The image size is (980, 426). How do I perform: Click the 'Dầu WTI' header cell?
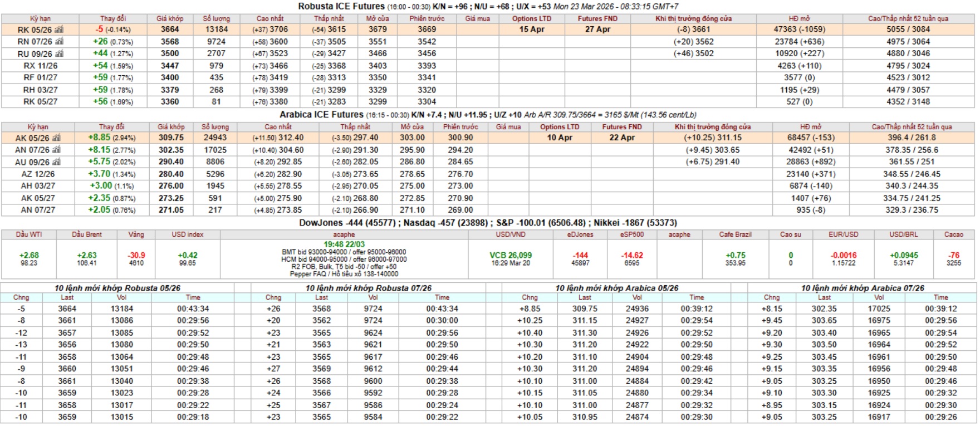pyautogui.click(x=29, y=234)
